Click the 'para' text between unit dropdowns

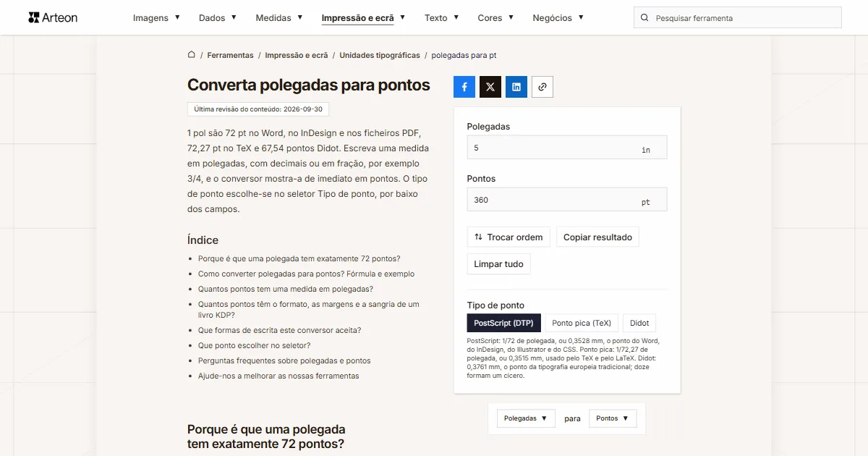tap(572, 418)
